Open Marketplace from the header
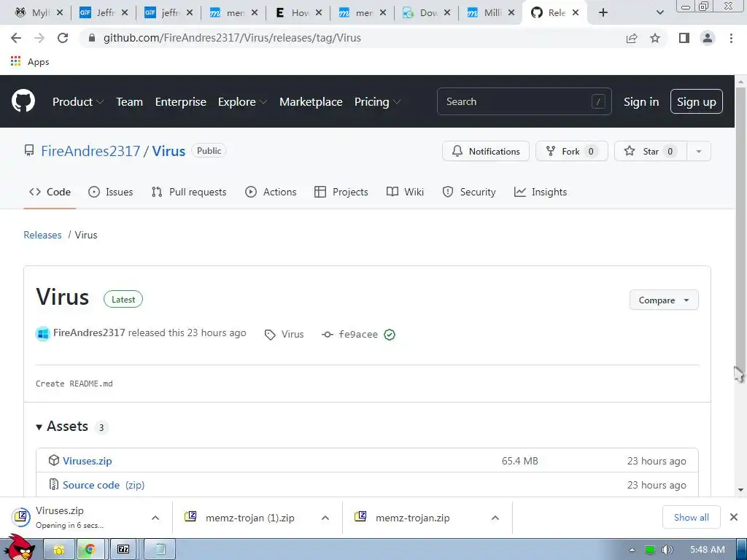 [x=311, y=102]
